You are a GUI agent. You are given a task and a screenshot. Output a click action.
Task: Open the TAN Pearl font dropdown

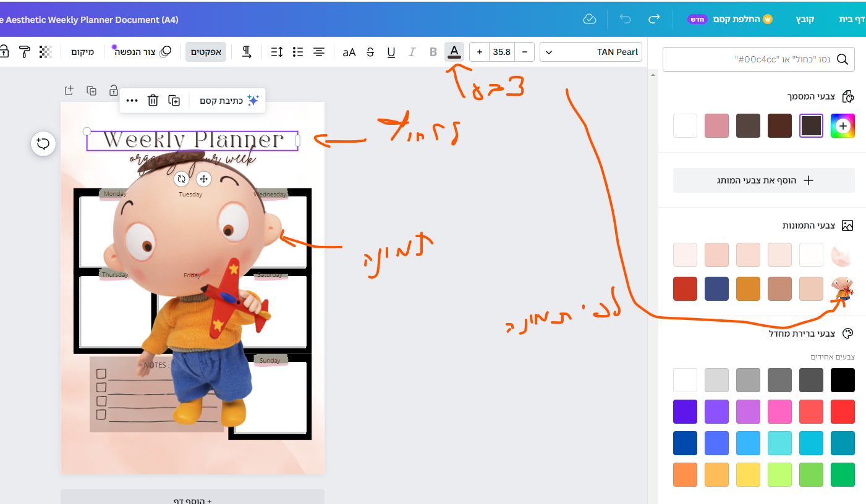coord(591,52)
